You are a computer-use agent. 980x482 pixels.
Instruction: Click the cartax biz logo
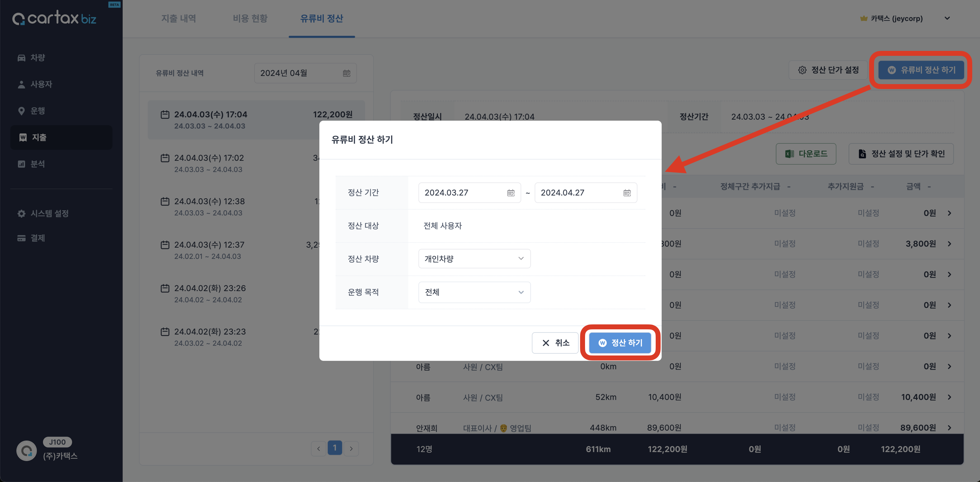[x=54, y=18]
